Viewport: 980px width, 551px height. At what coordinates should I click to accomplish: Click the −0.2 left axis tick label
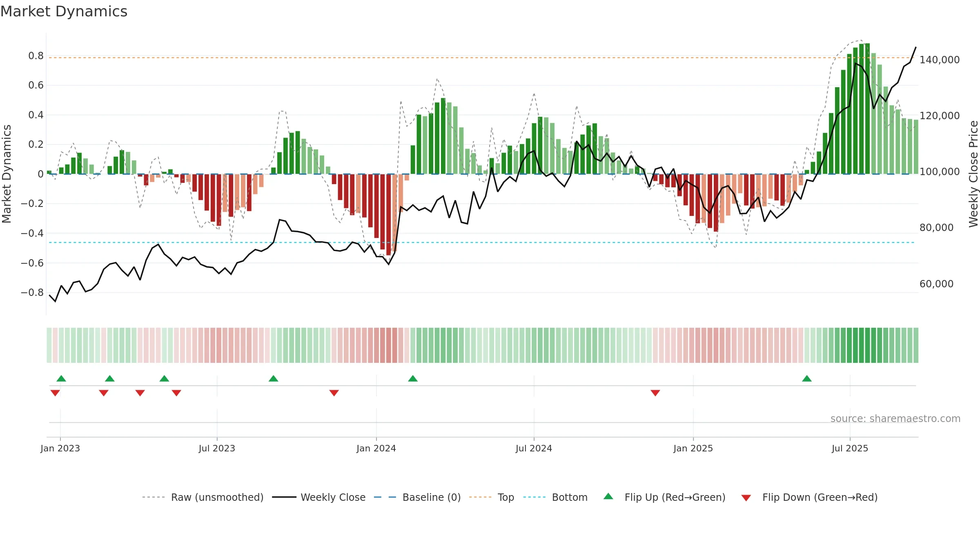point(32,204)
